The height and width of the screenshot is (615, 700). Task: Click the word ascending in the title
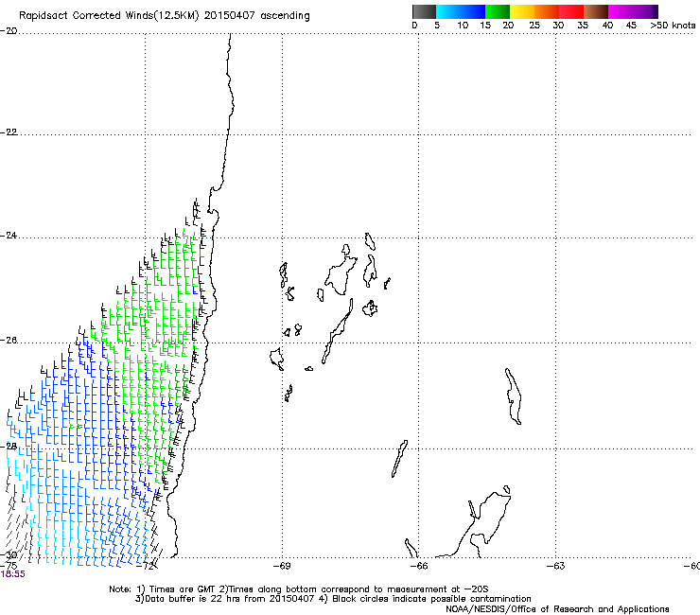tap(285, 16)
